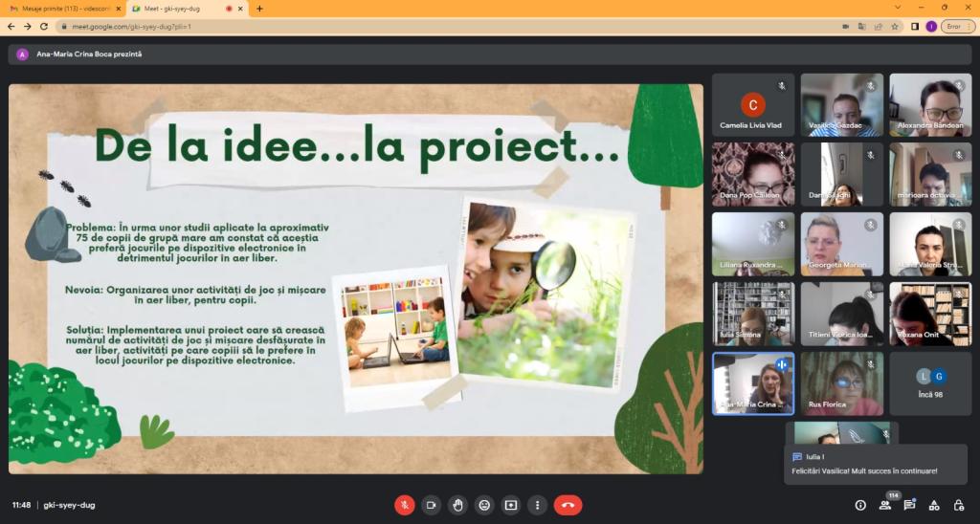Select the Meet gki-syey-dug browser tab

178,9
